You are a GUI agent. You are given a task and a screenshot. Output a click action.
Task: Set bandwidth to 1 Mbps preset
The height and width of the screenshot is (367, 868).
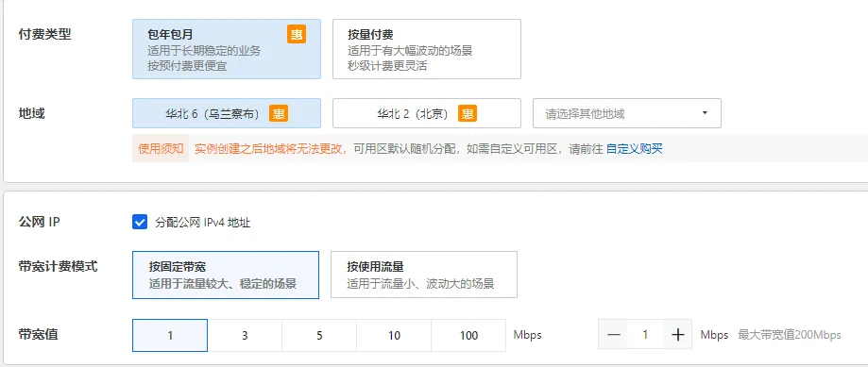[x=170, y=335]
